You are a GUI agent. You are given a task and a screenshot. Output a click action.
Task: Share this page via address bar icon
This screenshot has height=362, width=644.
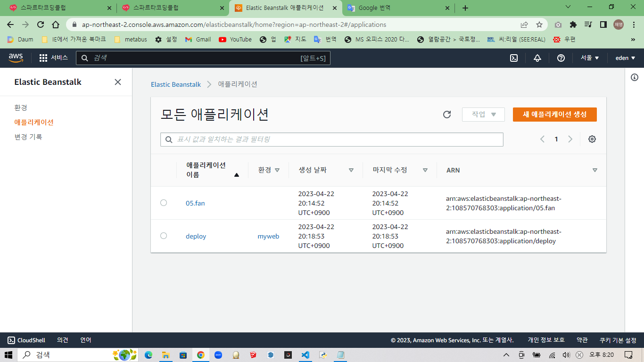point(524,25)
